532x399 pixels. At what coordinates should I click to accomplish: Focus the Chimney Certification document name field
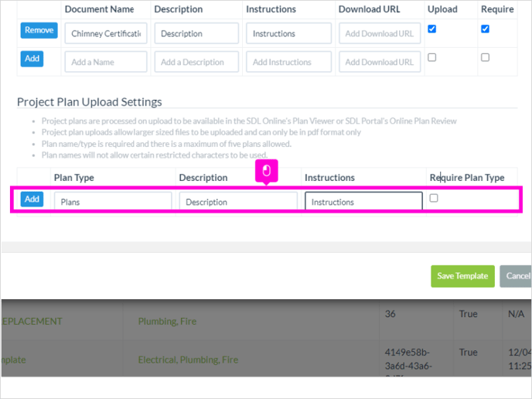(106, 33)
